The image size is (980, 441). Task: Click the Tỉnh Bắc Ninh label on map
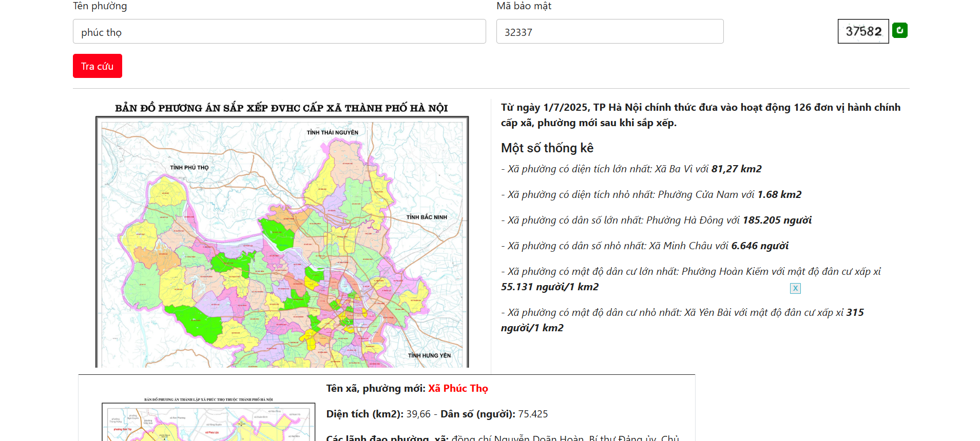pos(426,217)
